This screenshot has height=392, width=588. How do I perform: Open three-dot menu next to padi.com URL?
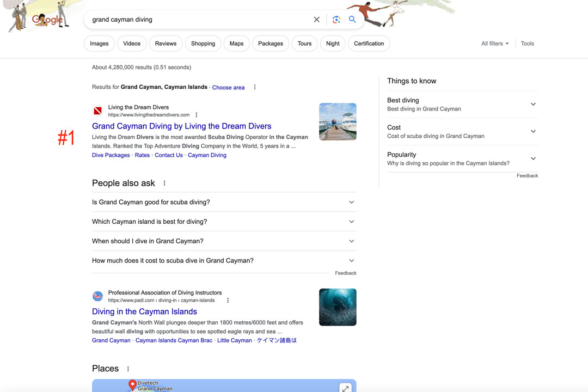click(x=228, y=300)
